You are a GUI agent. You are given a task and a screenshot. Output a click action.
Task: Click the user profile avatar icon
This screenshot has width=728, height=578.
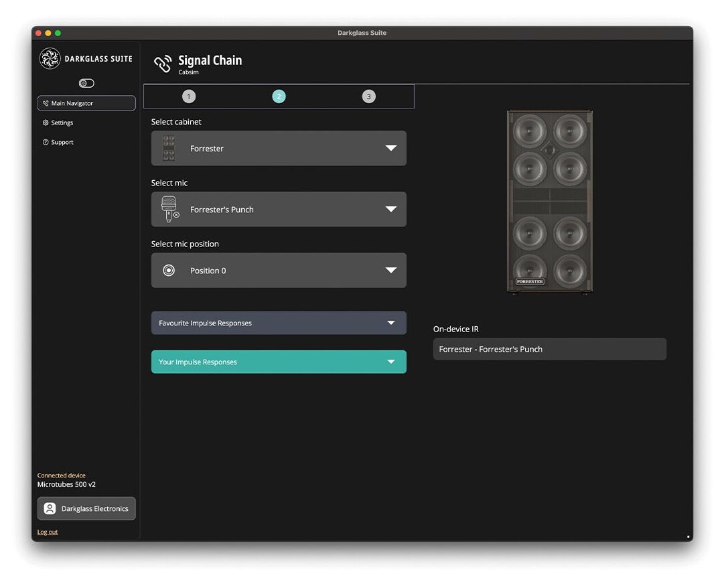click(x=50, y=508)
